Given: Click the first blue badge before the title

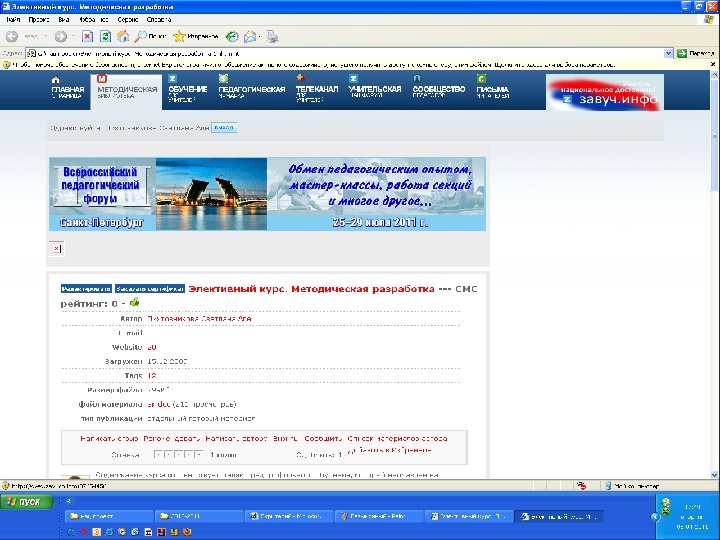Looking at the screenshot, I should tap(86, 289).
